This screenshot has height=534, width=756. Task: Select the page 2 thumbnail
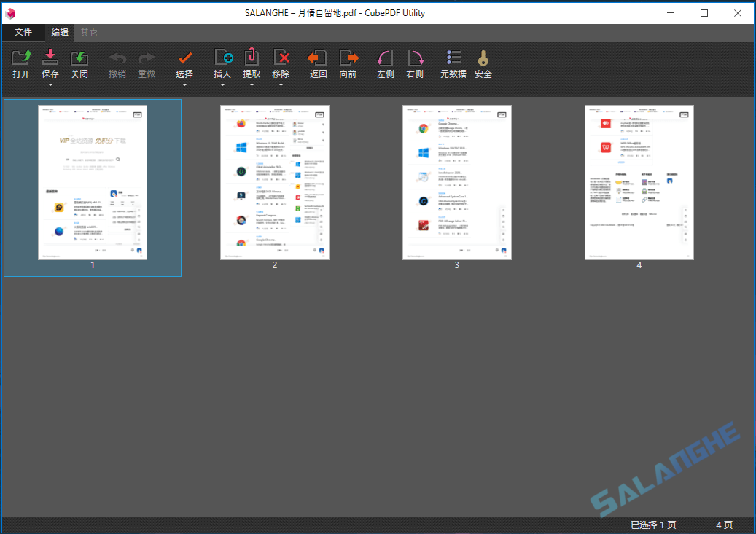pos(274,182)
